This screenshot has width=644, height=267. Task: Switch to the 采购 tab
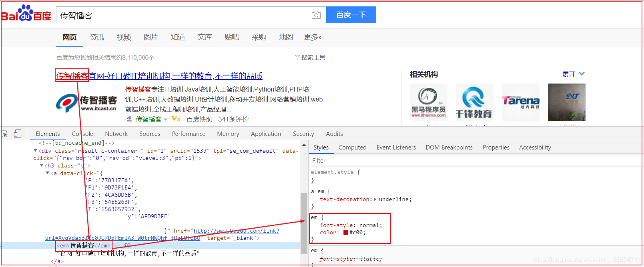click(x=259, y=37)
